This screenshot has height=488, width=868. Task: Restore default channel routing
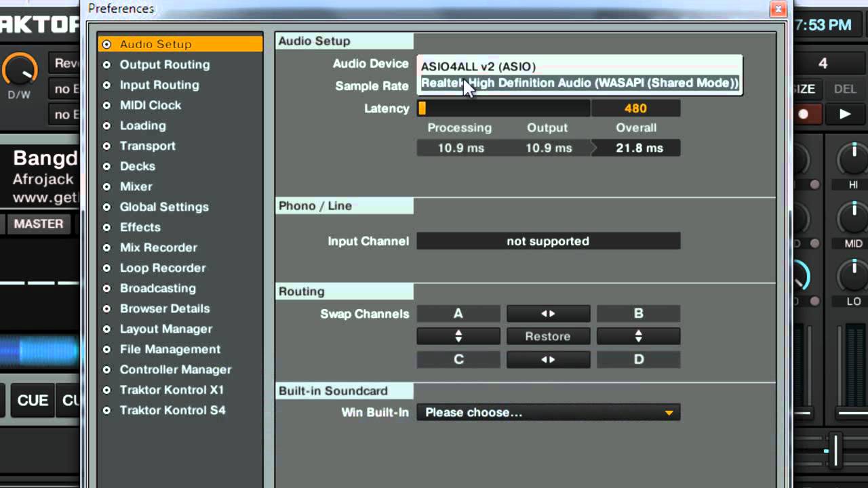coord(548,336)
